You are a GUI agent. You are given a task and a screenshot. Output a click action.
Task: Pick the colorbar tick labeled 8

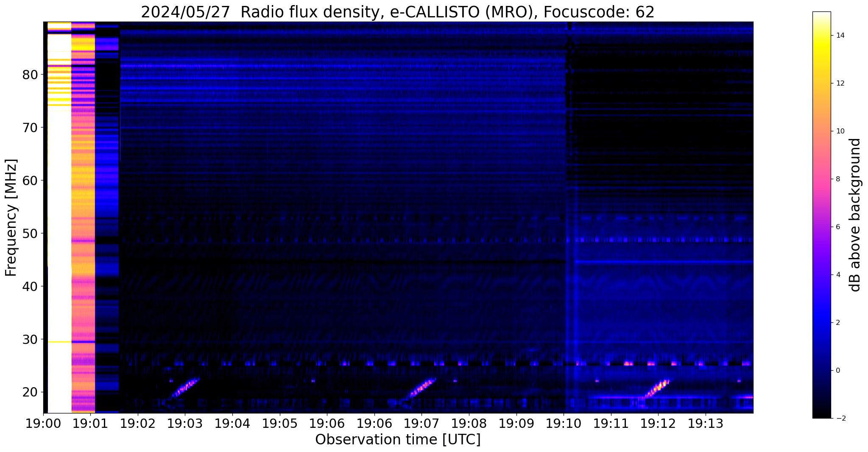(x=838, y=179)
